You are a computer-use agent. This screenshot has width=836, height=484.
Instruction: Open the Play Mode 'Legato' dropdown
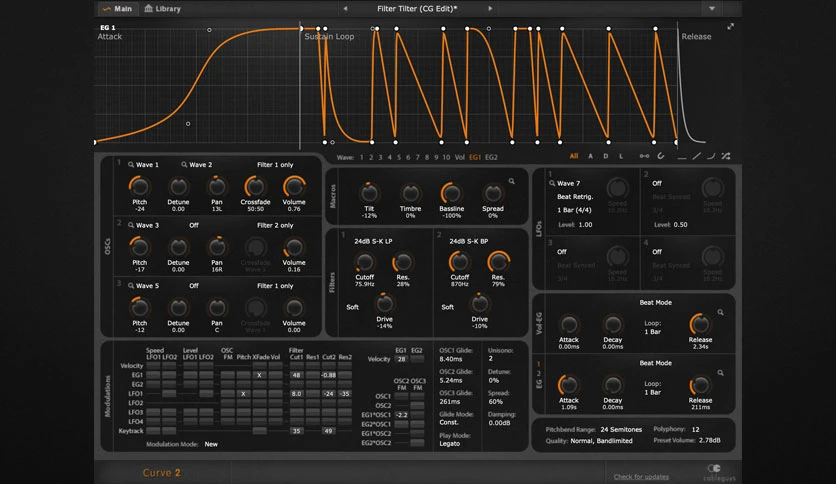click(x=449, y=443)
